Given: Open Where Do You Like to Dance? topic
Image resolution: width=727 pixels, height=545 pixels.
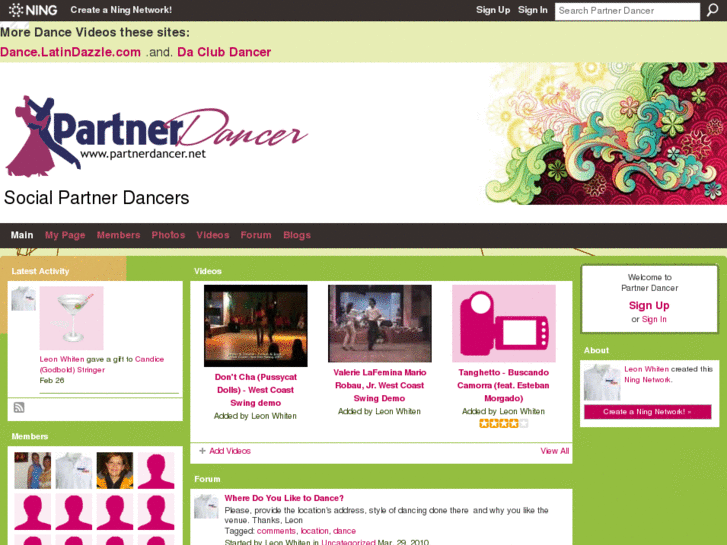Looking at the screenshot, I should [x=284, y=498].
